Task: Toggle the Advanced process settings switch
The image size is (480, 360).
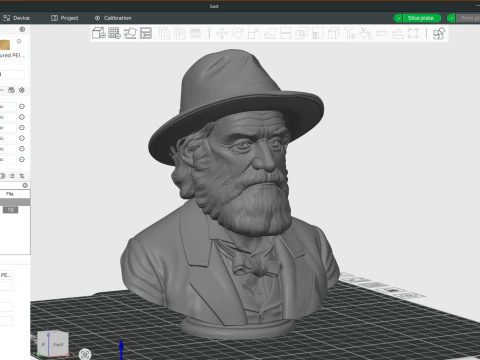Action: click(x=2, y=176)
